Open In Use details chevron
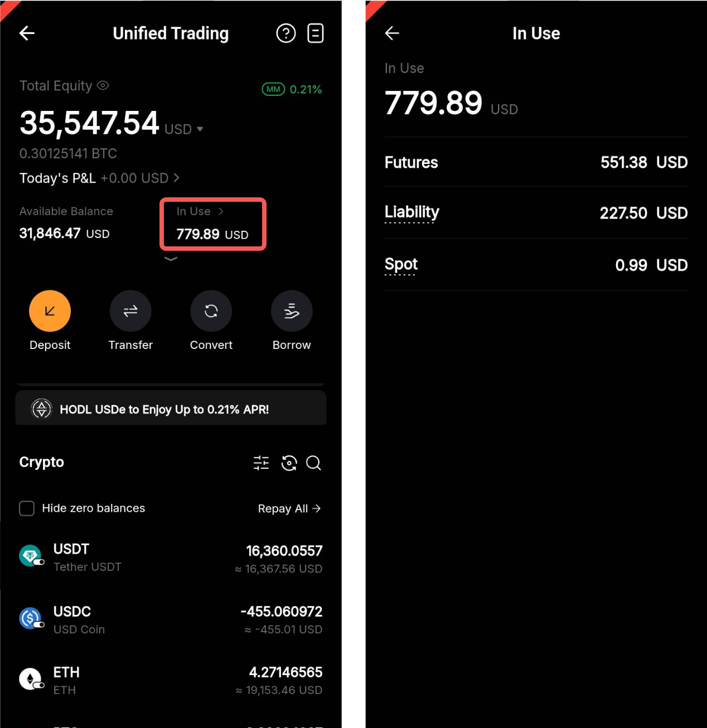Screen dimensions: 707x728 coord(221,211)
